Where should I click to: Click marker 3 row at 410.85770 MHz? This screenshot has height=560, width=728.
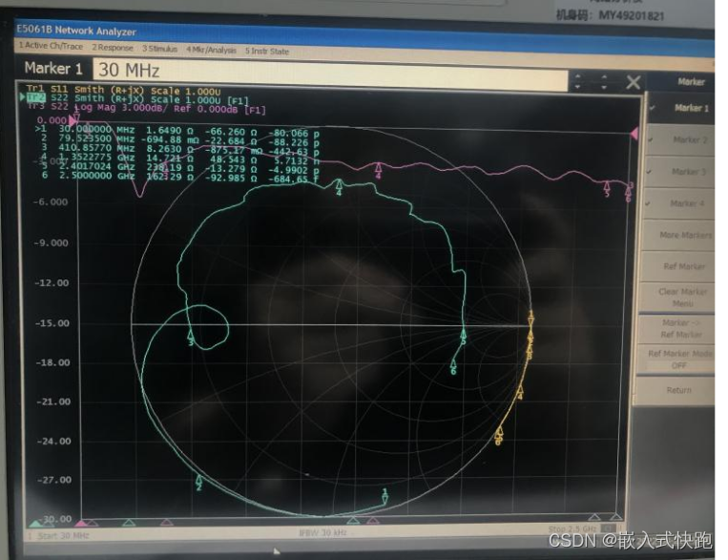point(179,150)
